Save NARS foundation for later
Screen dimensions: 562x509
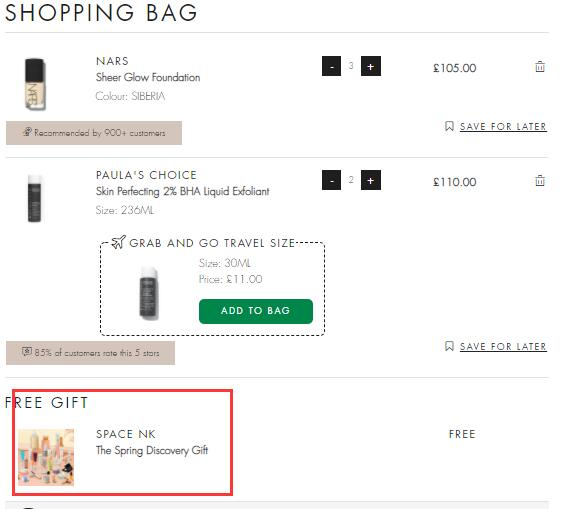coord(503,127)
